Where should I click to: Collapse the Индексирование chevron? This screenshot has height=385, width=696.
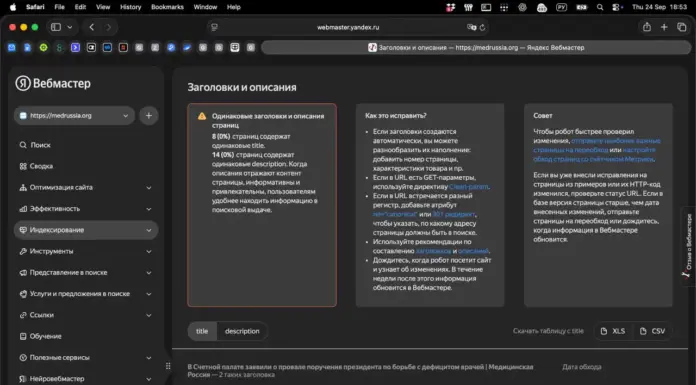(x=149, y=230)
